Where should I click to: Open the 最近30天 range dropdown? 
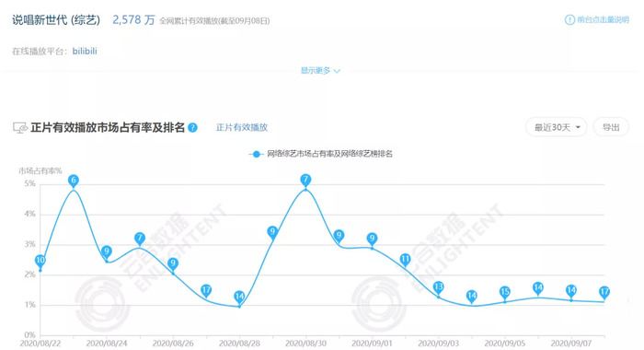point(557,127)
